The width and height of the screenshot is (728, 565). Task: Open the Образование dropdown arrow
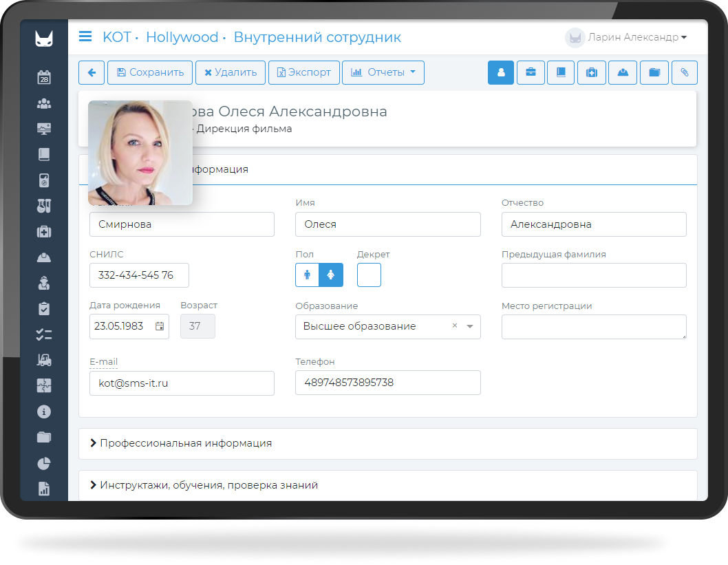point(470,326)
